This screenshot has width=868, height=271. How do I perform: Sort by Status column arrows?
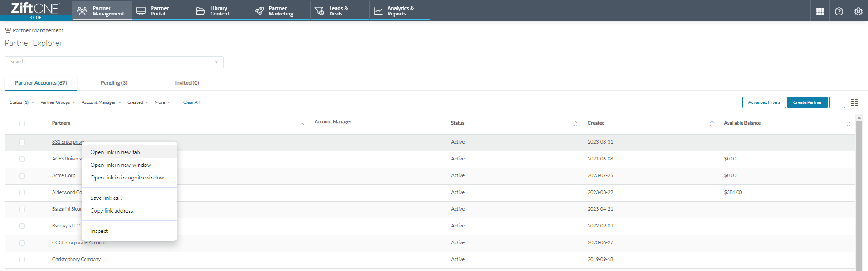[x=575, y=124]
